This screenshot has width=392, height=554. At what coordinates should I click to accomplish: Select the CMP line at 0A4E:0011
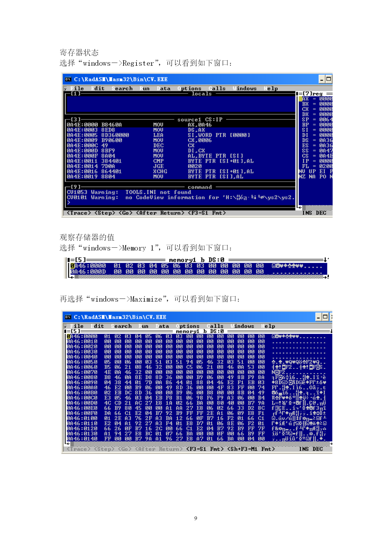pos(181,161)
